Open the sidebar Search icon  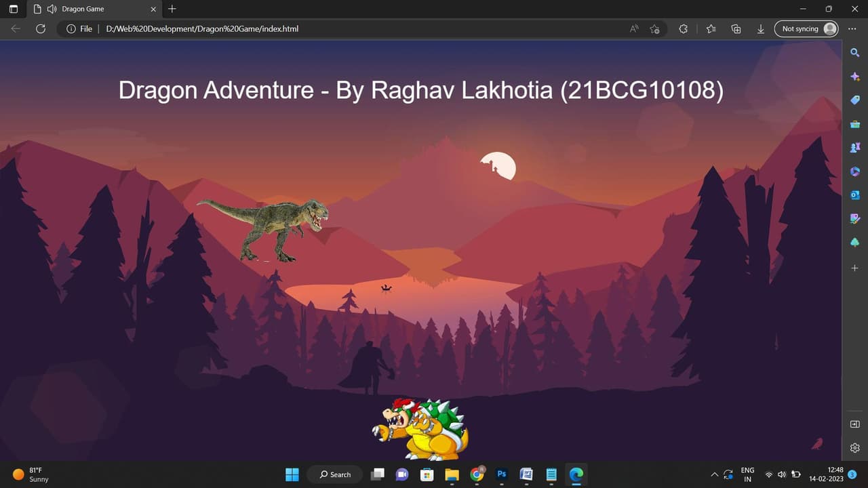855,53
